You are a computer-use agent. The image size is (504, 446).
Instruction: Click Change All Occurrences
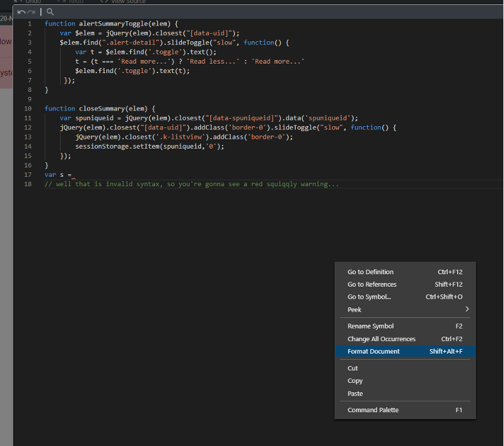381,339
